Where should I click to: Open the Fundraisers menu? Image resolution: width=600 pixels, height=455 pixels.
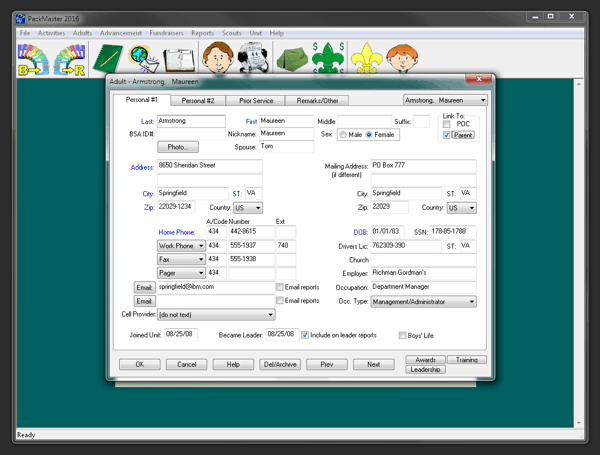tap(166, 33)
